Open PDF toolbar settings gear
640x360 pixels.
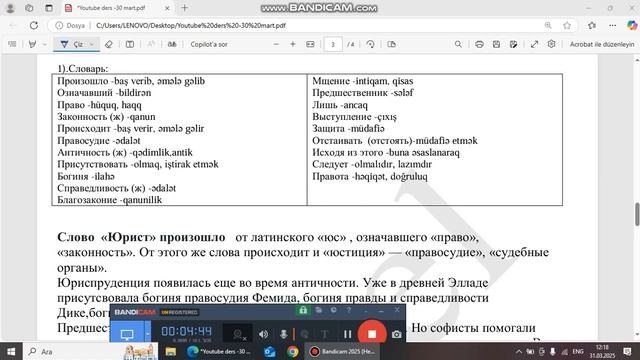tap(551, 44)
